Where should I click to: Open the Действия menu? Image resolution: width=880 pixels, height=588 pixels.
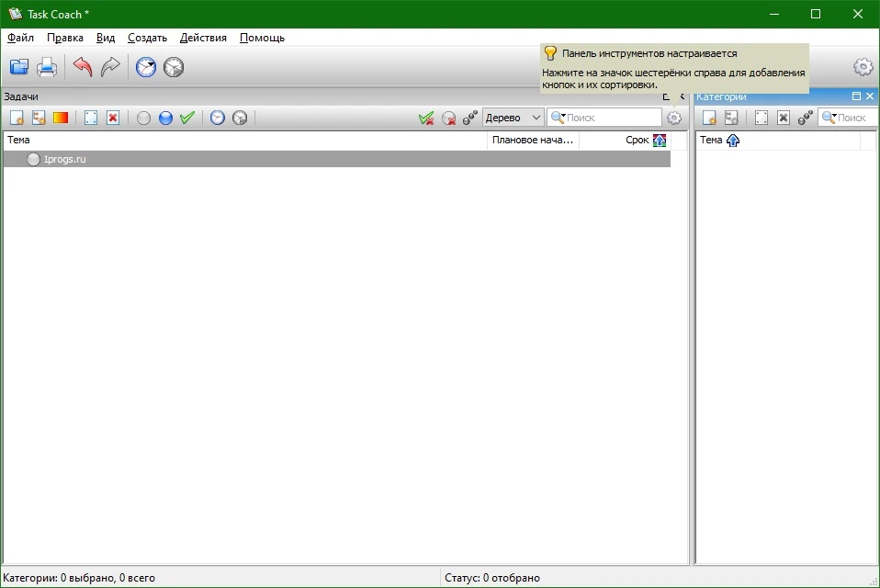click(203, 38)
